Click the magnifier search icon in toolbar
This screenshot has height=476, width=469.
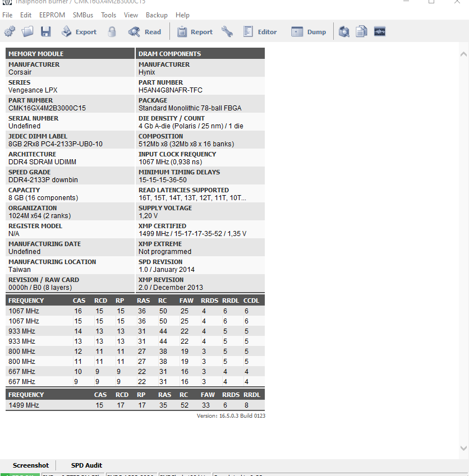pos(344,31)
